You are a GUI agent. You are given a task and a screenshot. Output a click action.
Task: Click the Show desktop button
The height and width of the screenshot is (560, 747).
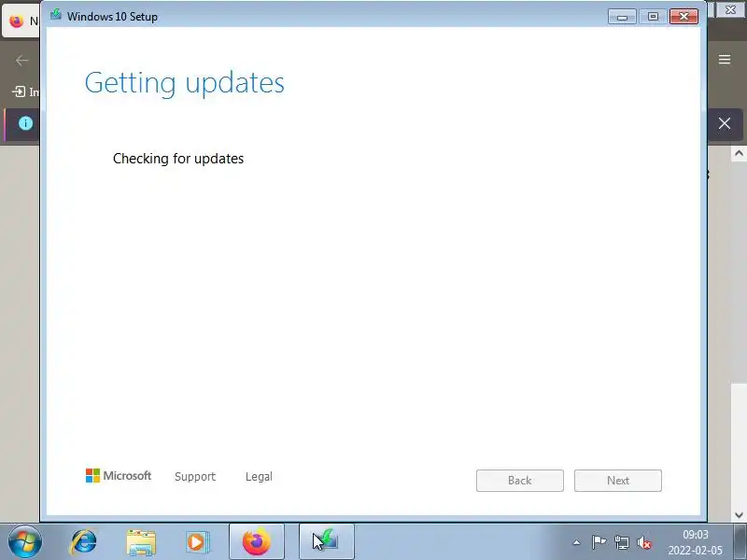pos(740,542)
